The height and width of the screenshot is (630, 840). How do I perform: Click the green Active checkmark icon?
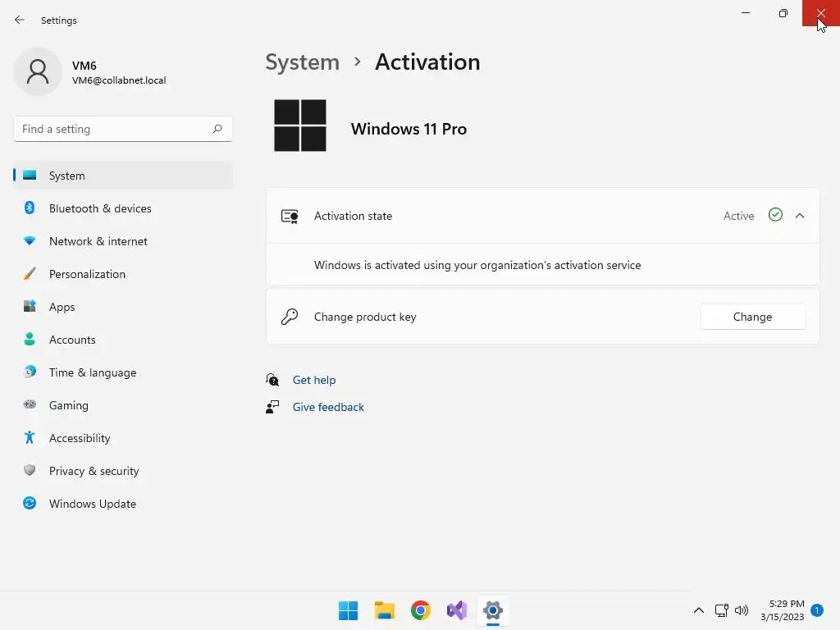coord(775,215)
